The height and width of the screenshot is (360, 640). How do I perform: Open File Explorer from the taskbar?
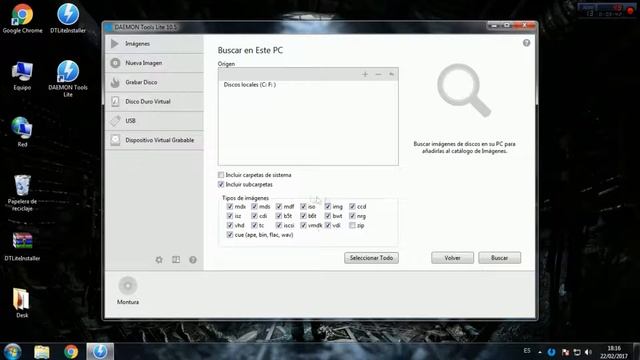coord(42,351)
